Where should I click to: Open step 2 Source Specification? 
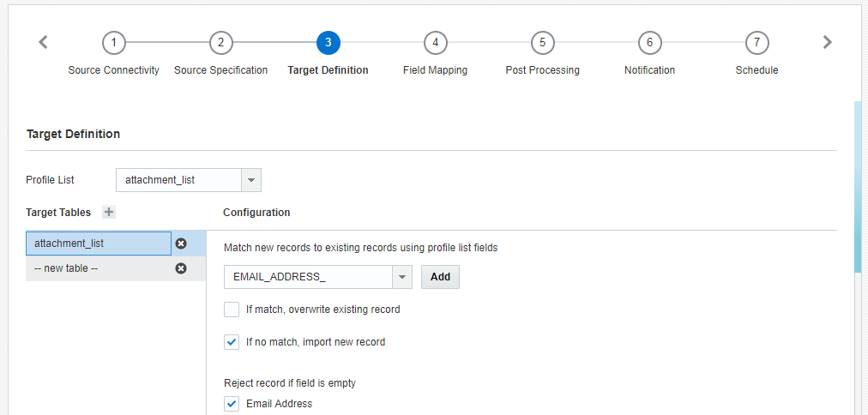point(221,43)
